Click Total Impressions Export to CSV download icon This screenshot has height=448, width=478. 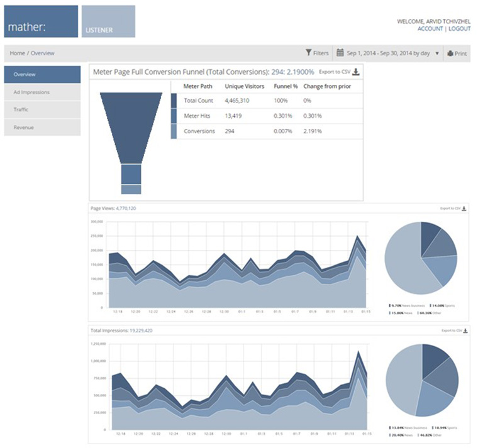(x=465, y=331)
